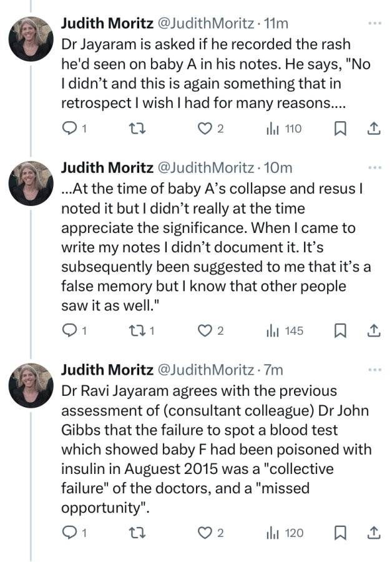Retweet the 11m tweet about baby A
Screen dimensions: 392x562
coord(137,129)
